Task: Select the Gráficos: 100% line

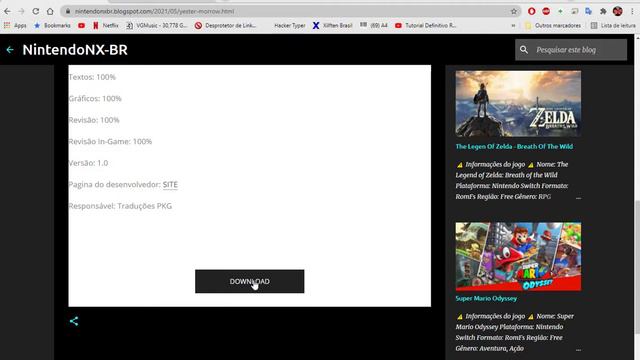Action: pos(95,99)
